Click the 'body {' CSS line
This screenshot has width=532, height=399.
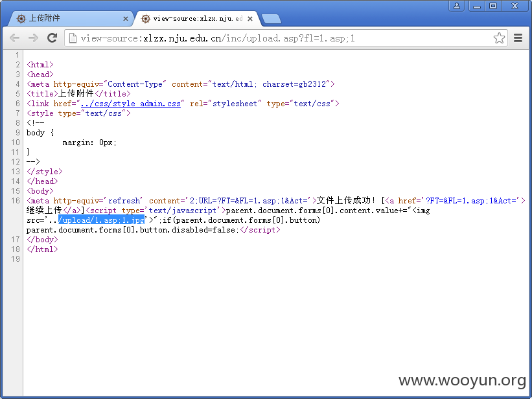click(40, 133)
